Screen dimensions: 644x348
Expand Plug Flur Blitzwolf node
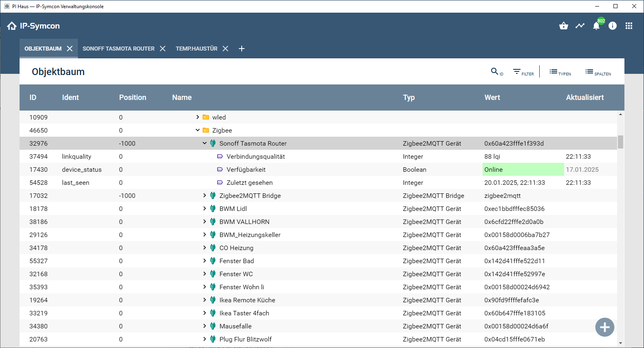tap(205, 339)
